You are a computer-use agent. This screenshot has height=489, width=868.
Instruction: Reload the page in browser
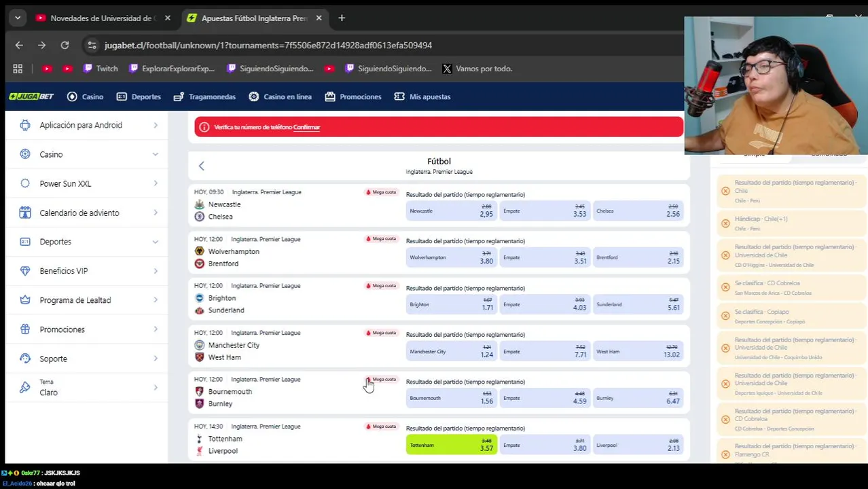[65, 45]
